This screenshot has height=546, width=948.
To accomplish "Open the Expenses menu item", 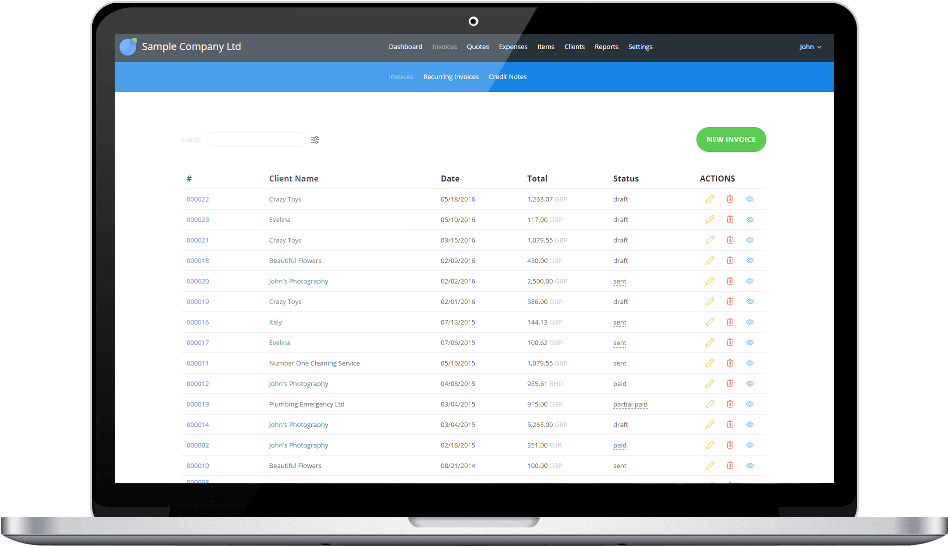I will (x=513, y=47).
